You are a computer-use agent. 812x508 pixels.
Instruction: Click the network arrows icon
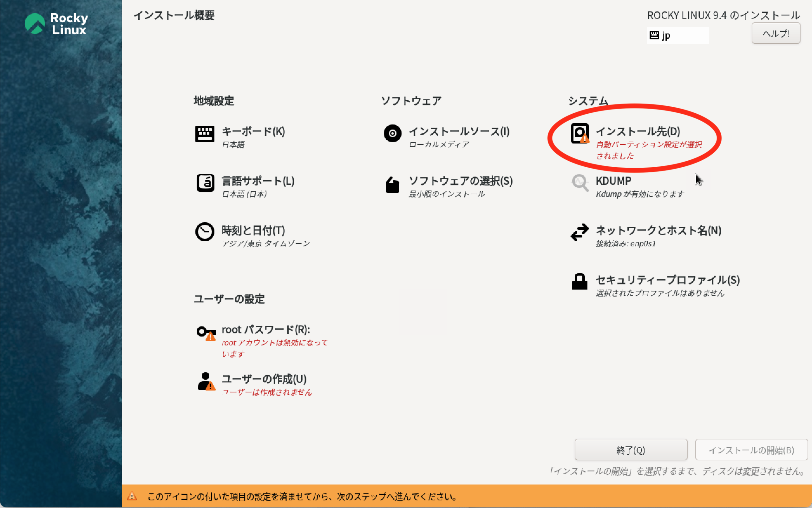tap(580, 232)
